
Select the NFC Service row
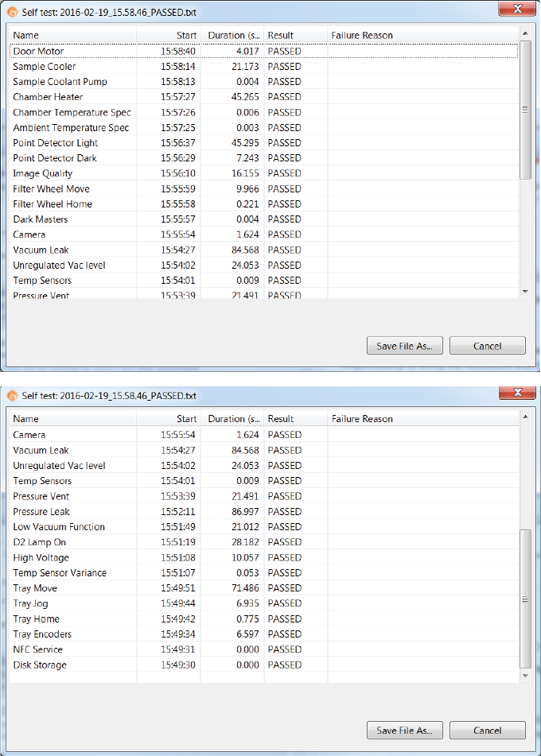click(x=263, y=649)
